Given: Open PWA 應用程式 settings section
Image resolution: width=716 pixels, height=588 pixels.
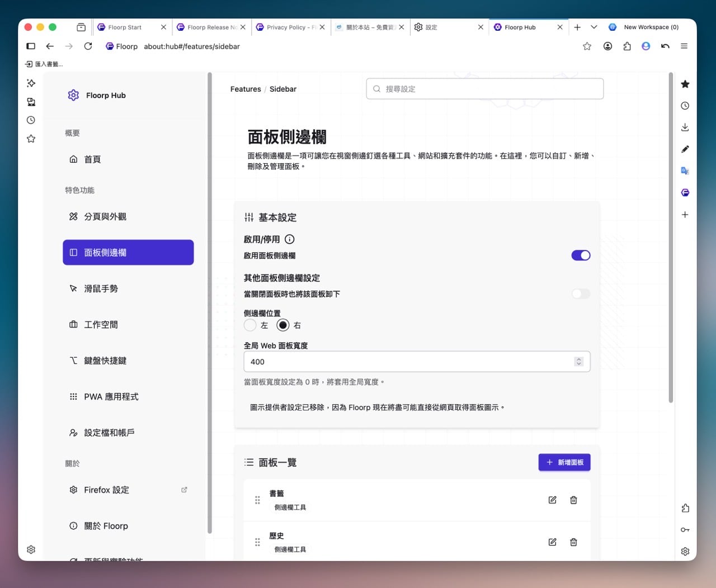Looking at the screenshot, I should (128, 396).
